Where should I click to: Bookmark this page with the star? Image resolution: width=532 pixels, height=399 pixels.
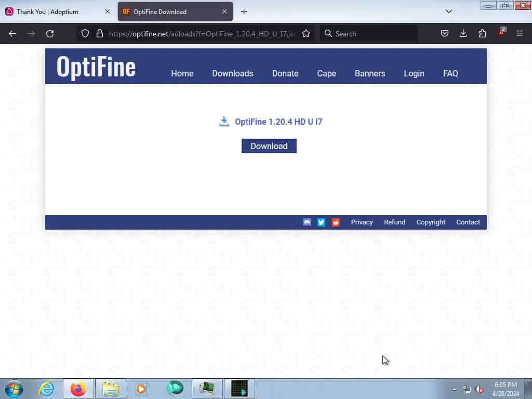[x=306, y=33]
